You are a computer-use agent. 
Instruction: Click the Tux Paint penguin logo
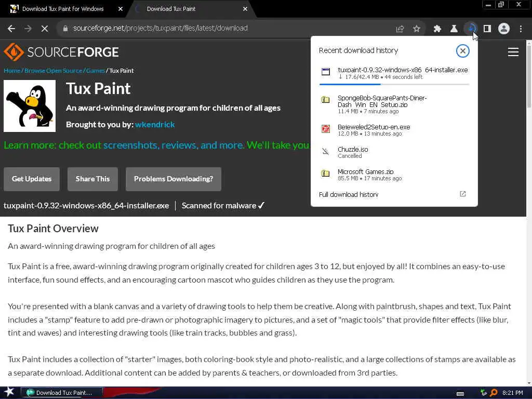30,106
